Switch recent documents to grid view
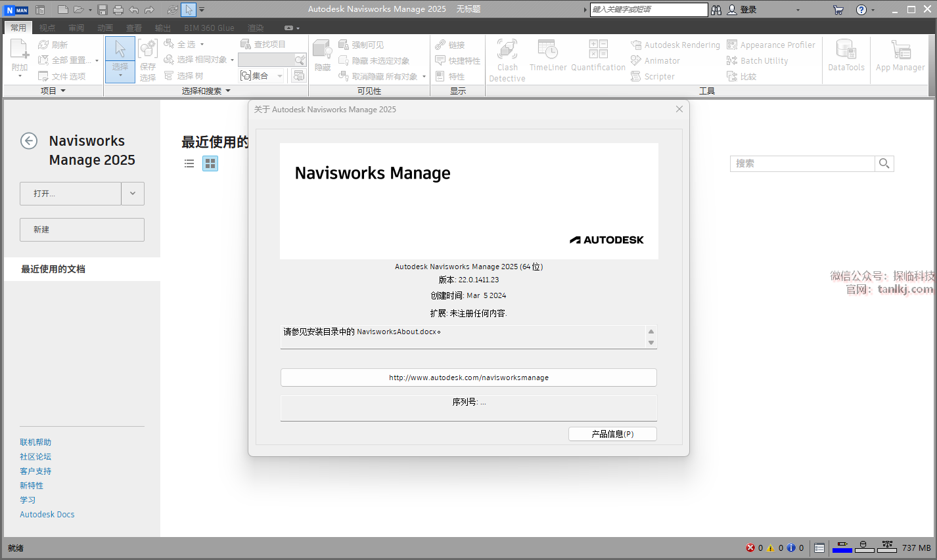This screenshot has height=560, width=937. [210, 163]
